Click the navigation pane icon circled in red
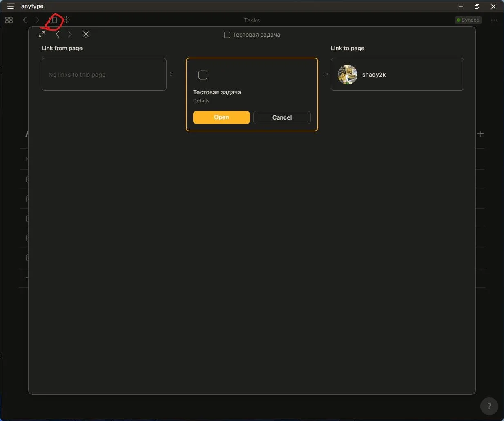The width and height of the screenshot is (504, 421). pyautogui.click(x=54, y=20)
